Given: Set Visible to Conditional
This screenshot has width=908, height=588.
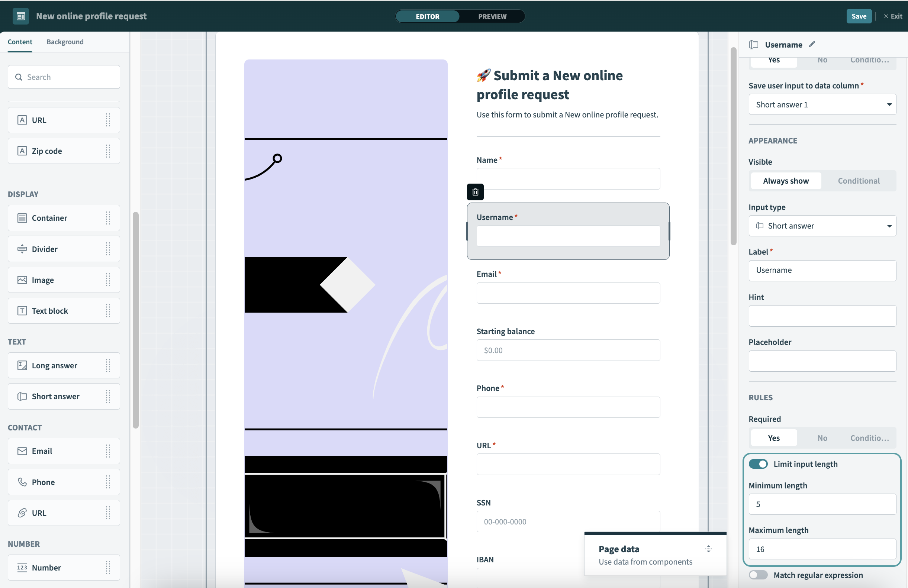Looking at the screenshot, I should pos(859,181).
